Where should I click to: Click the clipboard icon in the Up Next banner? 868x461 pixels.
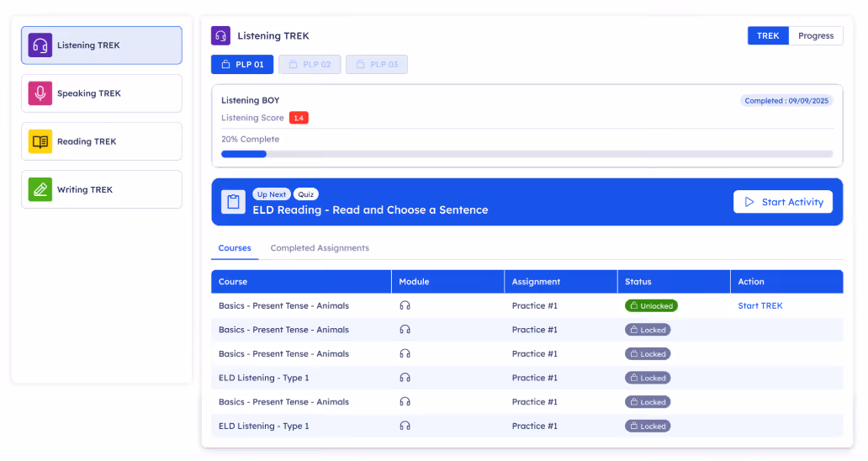(233, 202)
